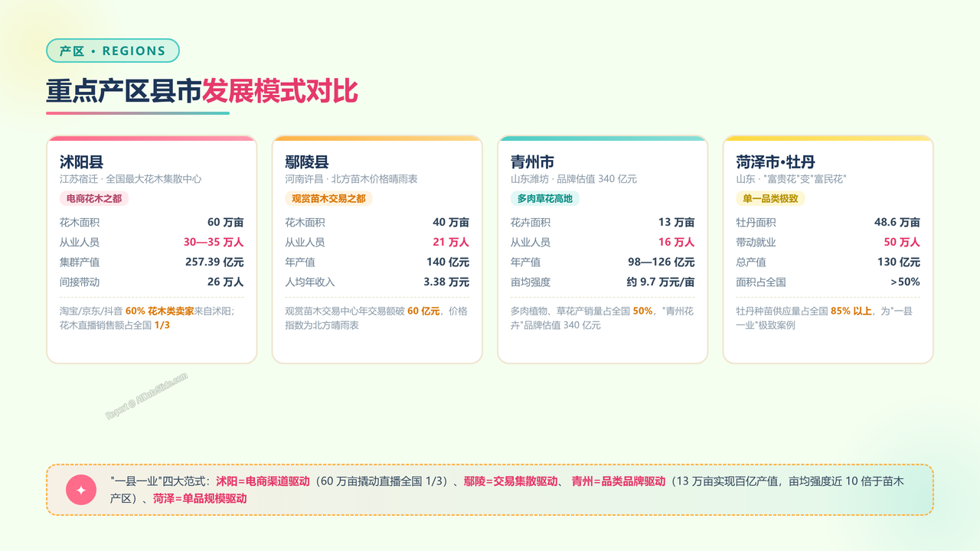The height and width of the screenshot is (551, 980).
Task: Click 鄢陵=交易集散驱动 in bottom banner
Action: pyautogui.click(x=511, y=481)
